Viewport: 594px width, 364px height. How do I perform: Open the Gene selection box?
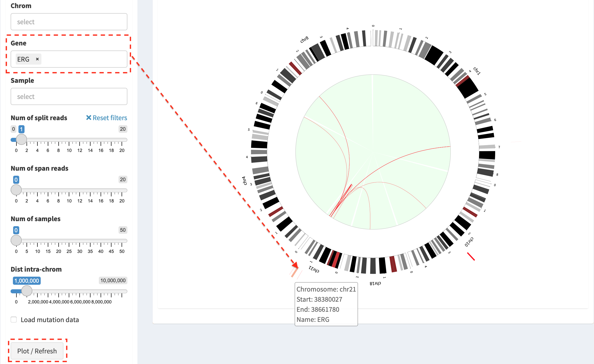(69, 59)
